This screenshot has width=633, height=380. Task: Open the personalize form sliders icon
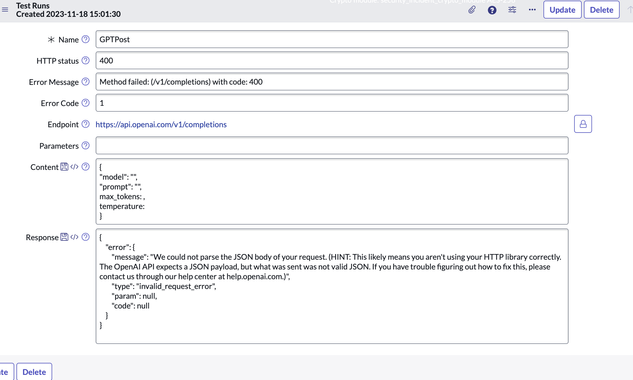512,10
